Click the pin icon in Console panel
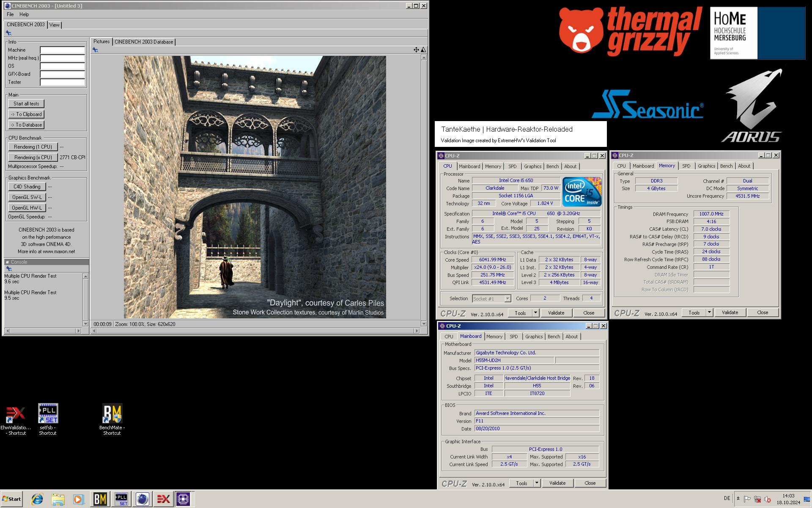Screen dimensions: 812x508 point(8,269)
